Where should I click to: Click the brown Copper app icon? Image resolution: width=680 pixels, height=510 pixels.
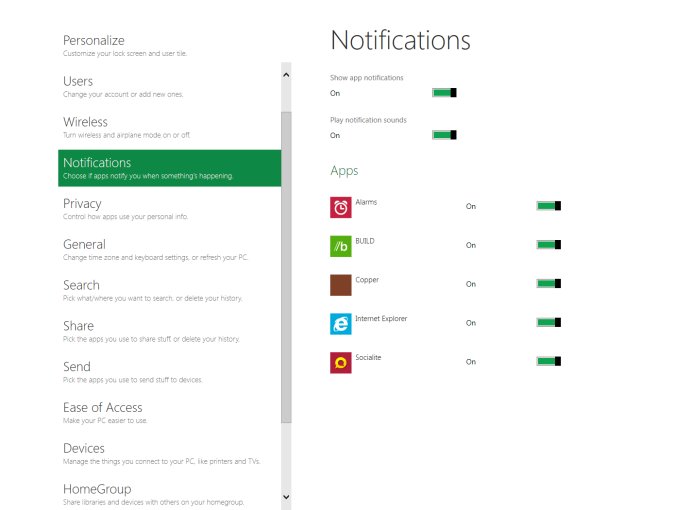[x=340, y=285]
